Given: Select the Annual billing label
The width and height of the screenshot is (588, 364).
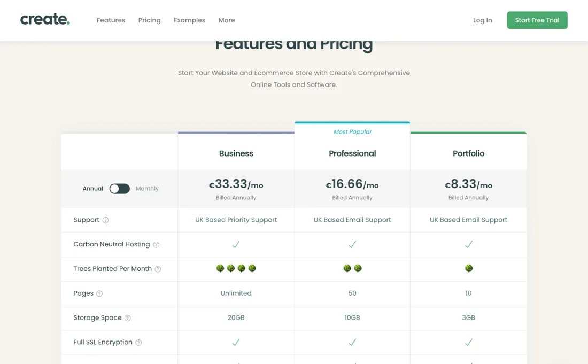Looking at the screenshot, I should [92, 189].
